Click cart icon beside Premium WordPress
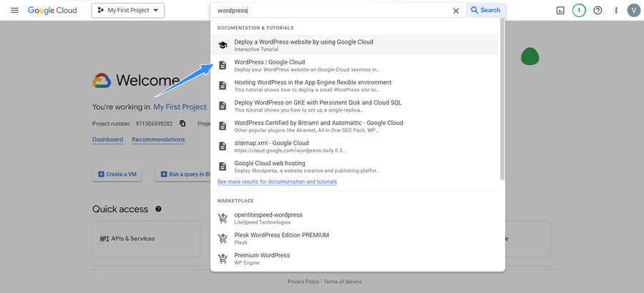This screenshot has height=293, width=644. tap(223, 259)
